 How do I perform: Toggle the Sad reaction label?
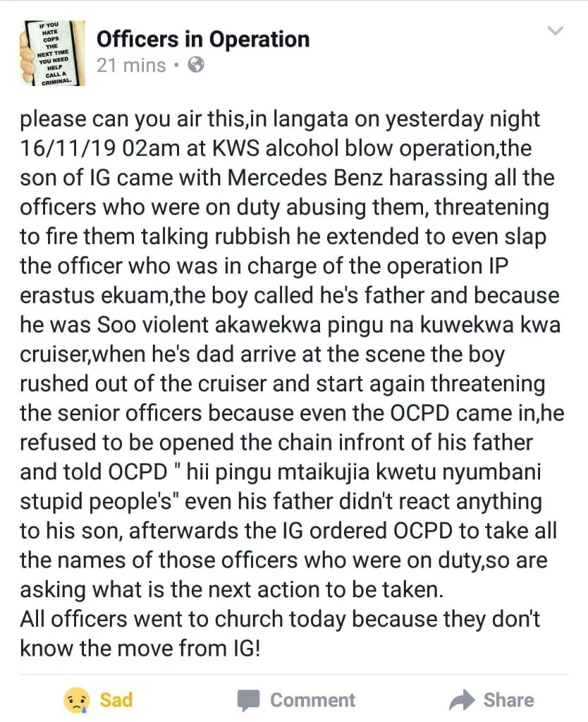(116, 699)
